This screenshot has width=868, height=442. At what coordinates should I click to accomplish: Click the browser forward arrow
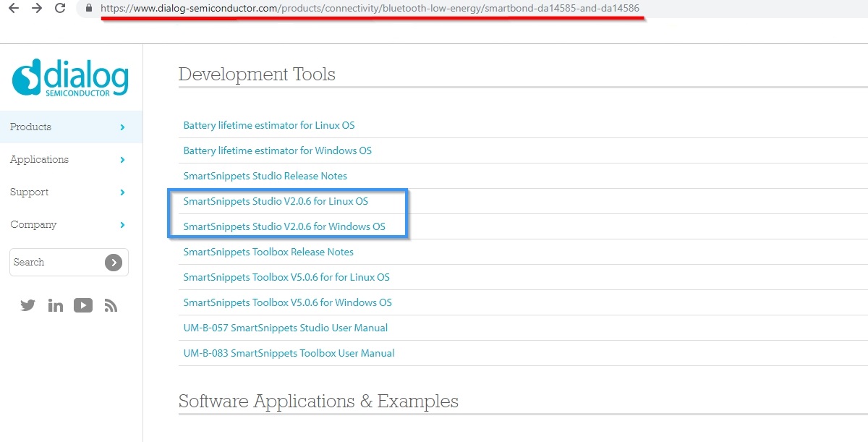(36, 9)
